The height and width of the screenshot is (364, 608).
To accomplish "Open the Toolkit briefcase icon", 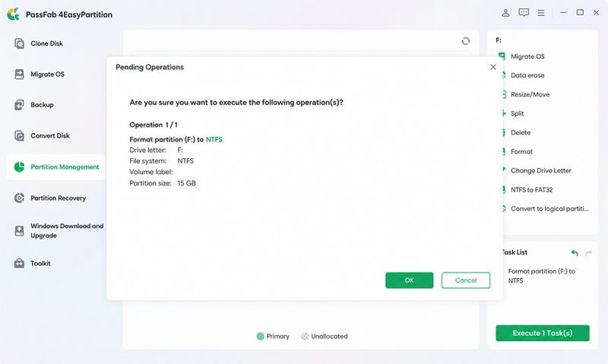I will point(19,263).
